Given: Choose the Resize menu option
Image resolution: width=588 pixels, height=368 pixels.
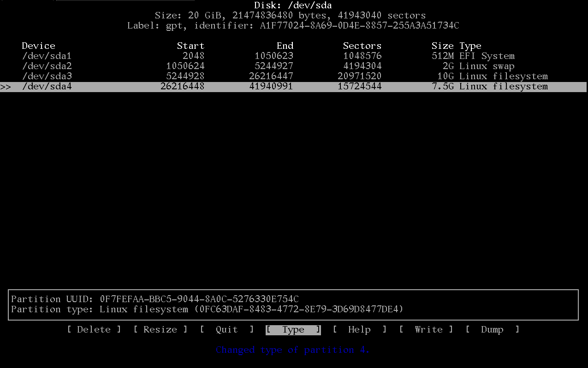Looking at the screenshot, I should [160, 329].
